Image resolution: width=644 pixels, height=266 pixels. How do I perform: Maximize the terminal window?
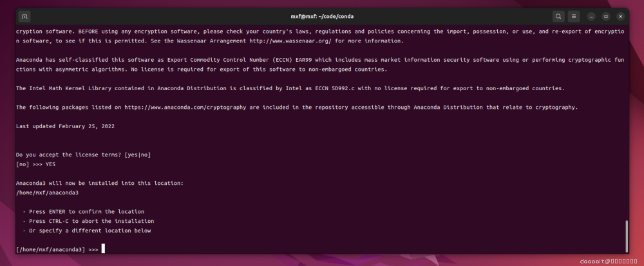(606, 16)
